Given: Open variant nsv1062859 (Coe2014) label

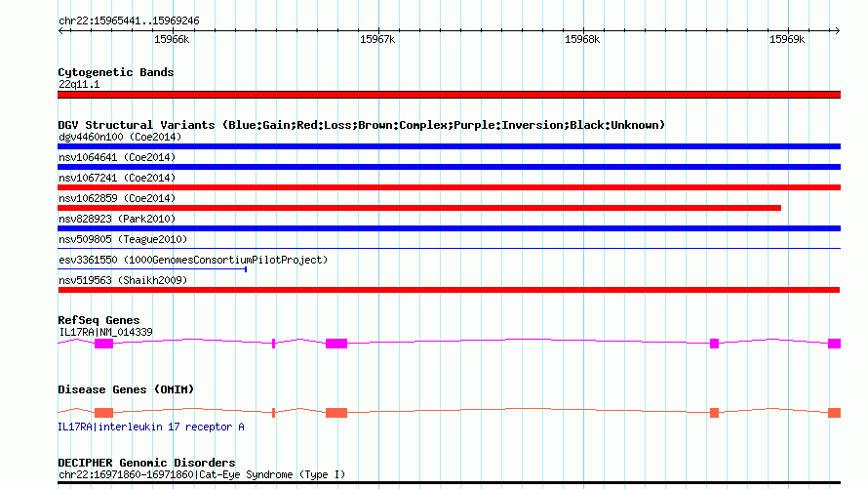Looking at the screenshot, I should tap(117, 198).
